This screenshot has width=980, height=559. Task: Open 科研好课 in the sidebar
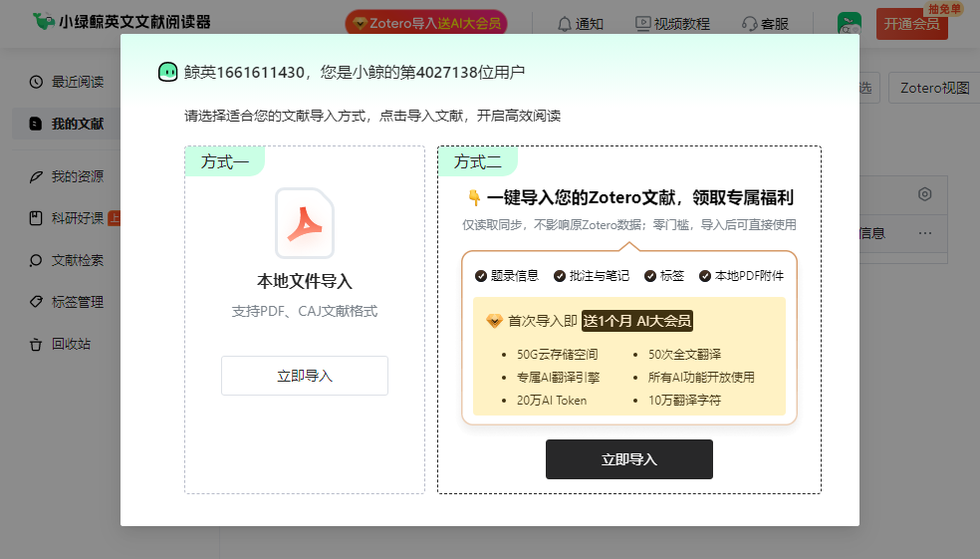(67, 218)
